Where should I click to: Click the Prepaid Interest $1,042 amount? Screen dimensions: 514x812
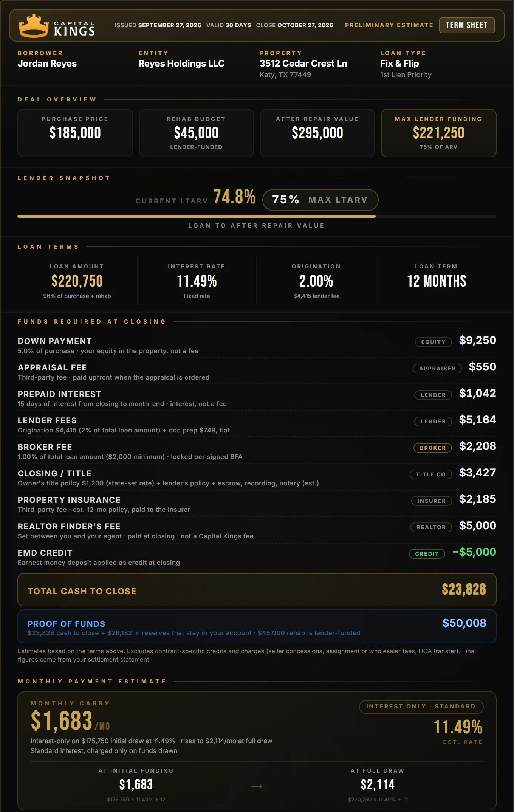tap(478, 393)
